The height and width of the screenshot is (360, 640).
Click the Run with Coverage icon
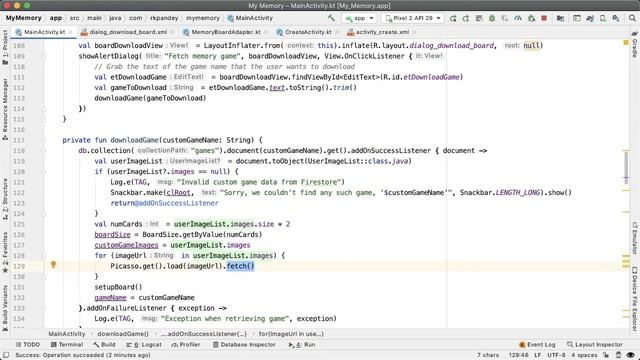505,18
